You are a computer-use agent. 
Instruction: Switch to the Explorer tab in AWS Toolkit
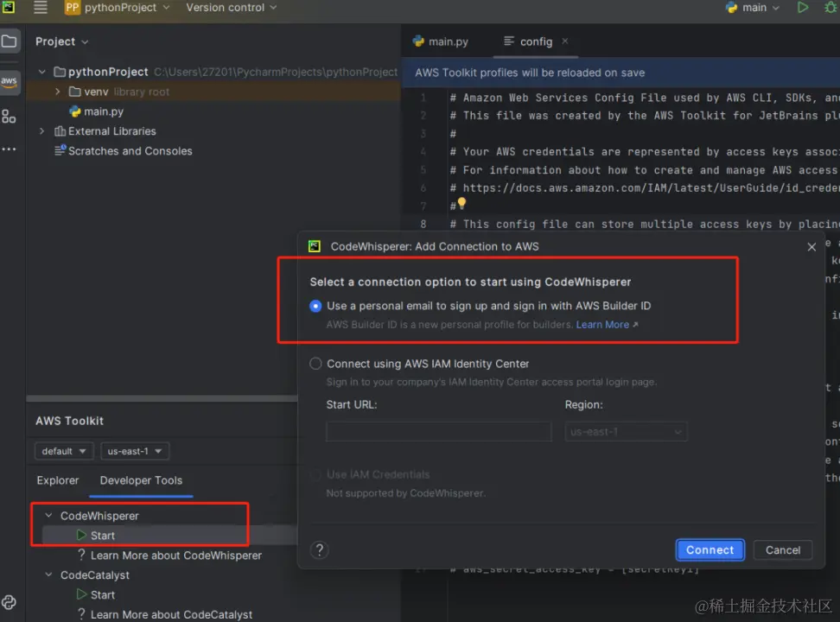pyautogui.click(x=57, y=480)
